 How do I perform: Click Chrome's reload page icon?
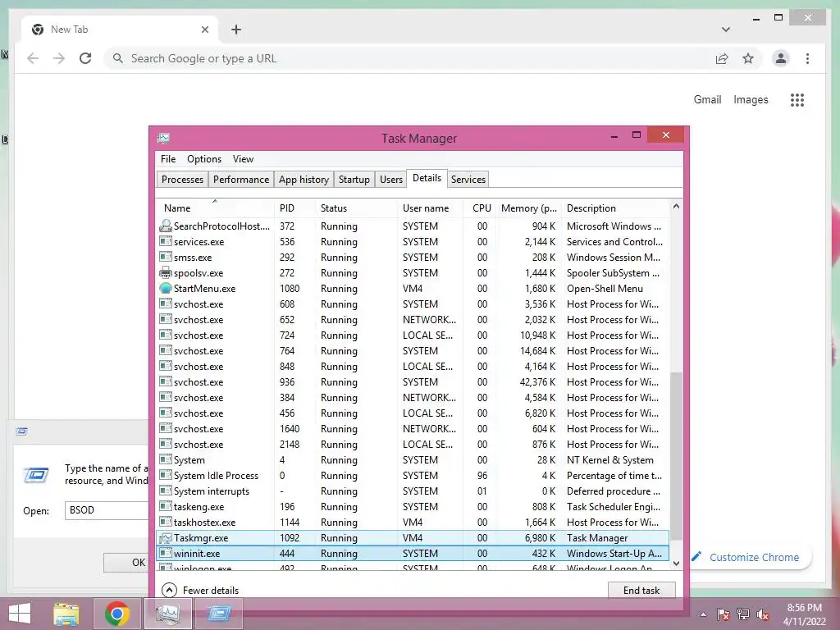click(85, 58)
